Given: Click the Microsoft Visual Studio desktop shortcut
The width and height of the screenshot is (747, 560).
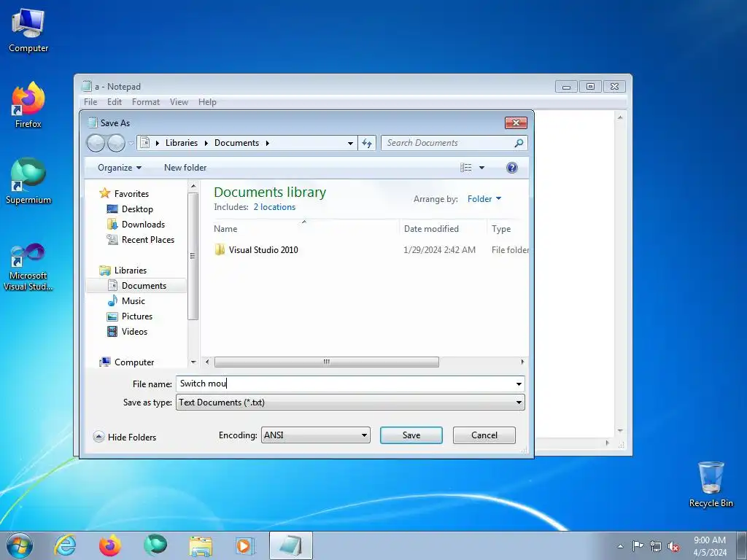Looking at the screenshot, I should click(x=28, y=267).
